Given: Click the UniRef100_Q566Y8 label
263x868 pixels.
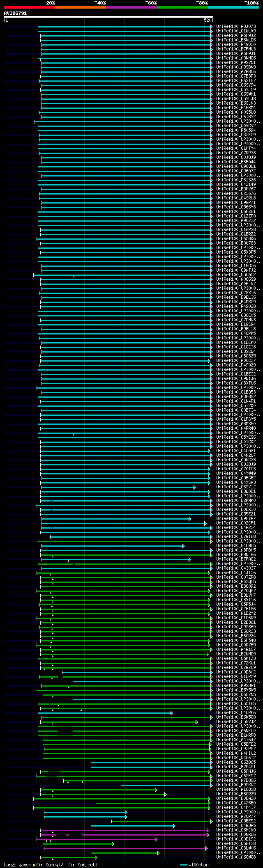Looking at the screenshot, I should tap(236, 207).
